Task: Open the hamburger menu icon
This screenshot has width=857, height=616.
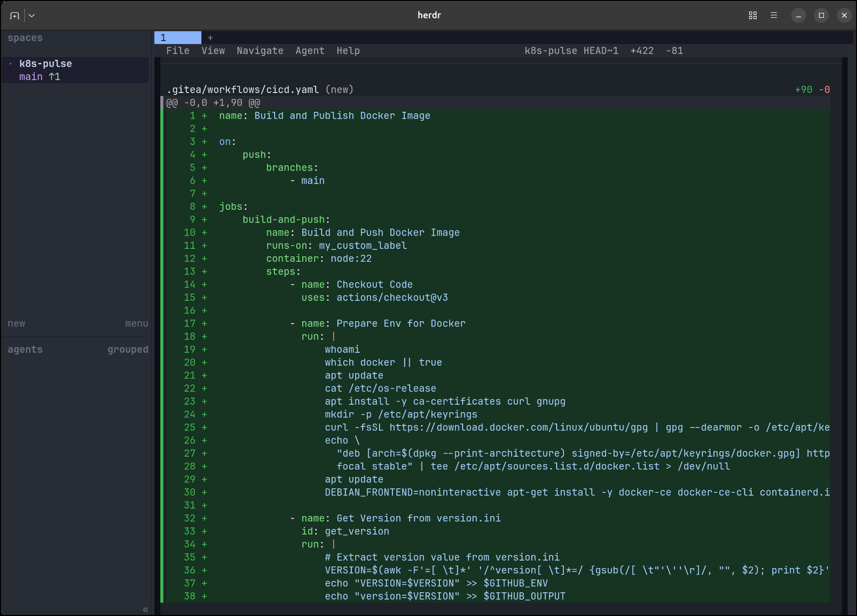Action: click(x=774, y=15)
